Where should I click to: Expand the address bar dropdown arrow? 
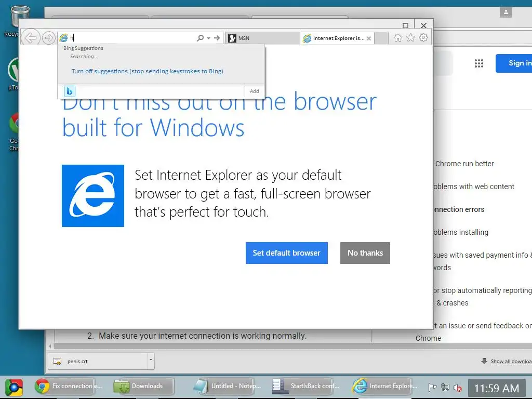click(x=209, y=38)
